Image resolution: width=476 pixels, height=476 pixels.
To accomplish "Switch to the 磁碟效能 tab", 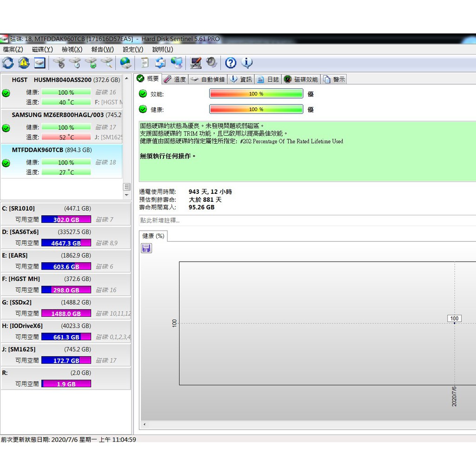I will (301, 79).
